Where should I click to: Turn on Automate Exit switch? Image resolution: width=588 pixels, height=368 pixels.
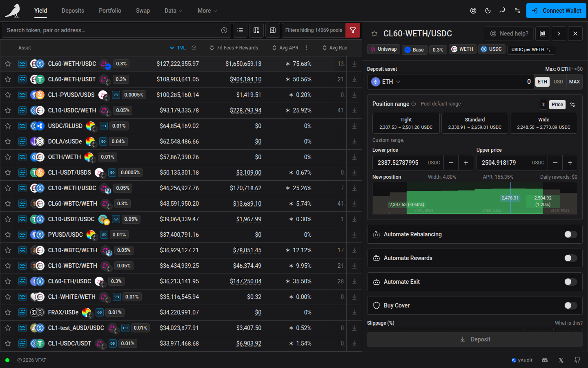571,282
